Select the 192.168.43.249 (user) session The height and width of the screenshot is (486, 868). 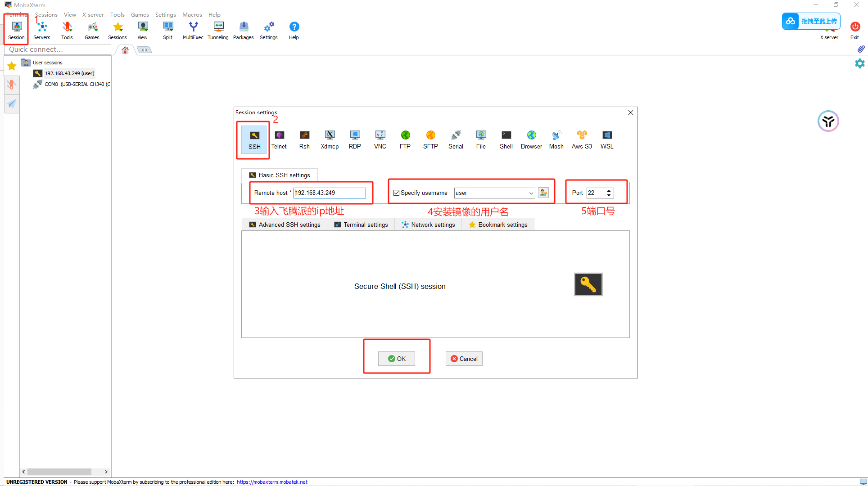click(x=64, y=73)
